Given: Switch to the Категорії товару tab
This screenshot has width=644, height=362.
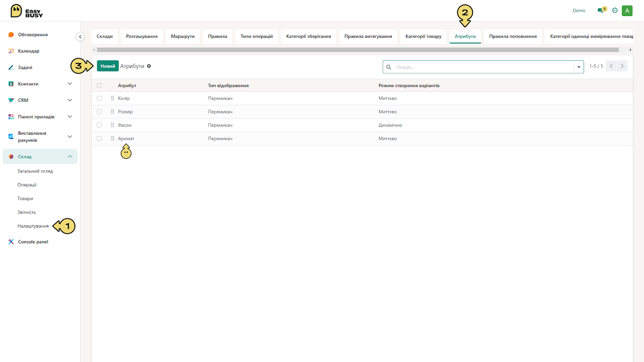Looking at the screenshot, I should 423,36.
